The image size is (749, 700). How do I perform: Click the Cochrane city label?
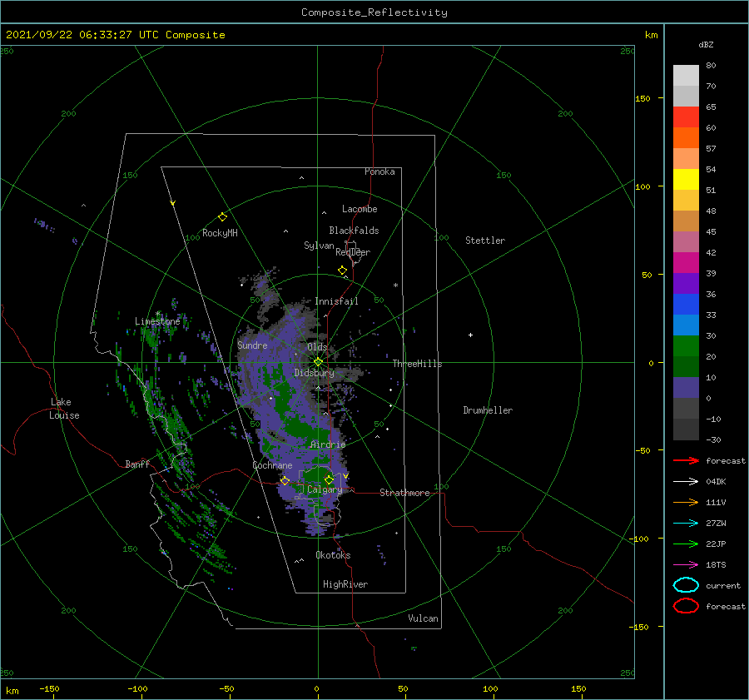click(x=272, y=465)
